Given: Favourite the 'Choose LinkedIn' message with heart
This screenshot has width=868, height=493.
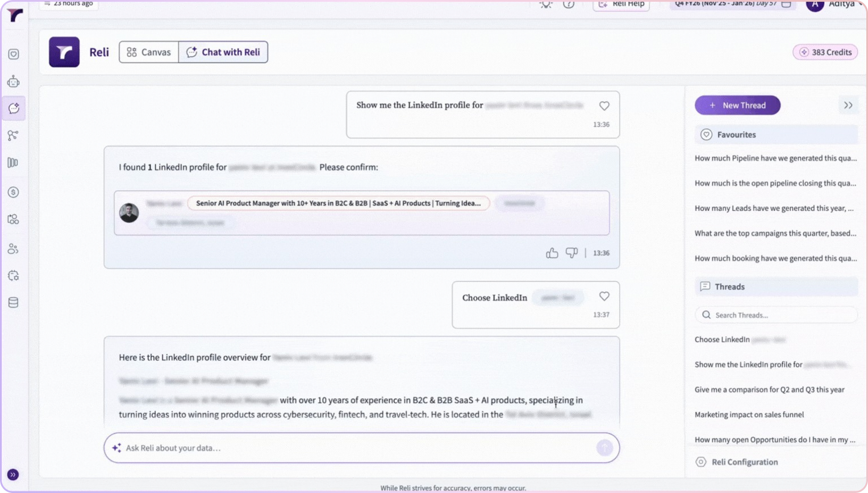Looking at the screenshot, I should [x=604, y=296].
